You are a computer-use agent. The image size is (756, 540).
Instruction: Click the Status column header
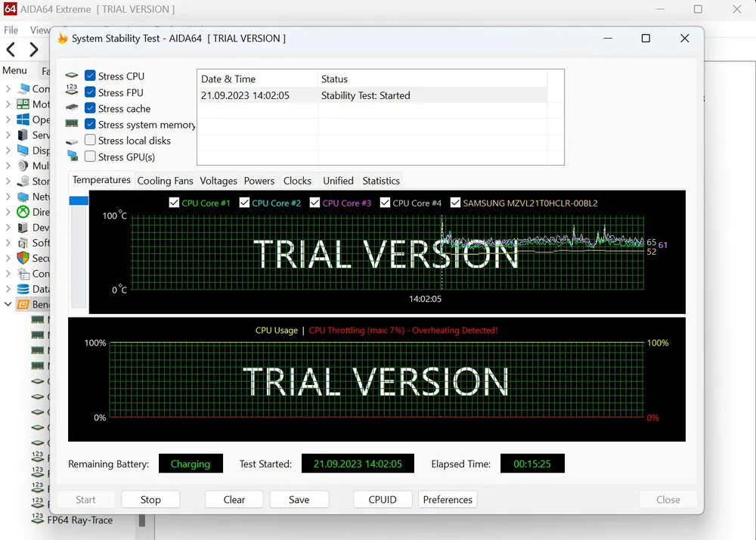point(432,79)
